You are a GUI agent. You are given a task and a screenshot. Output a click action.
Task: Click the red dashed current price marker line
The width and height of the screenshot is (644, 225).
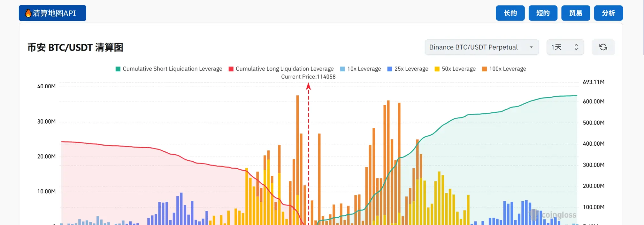point(309,154)
